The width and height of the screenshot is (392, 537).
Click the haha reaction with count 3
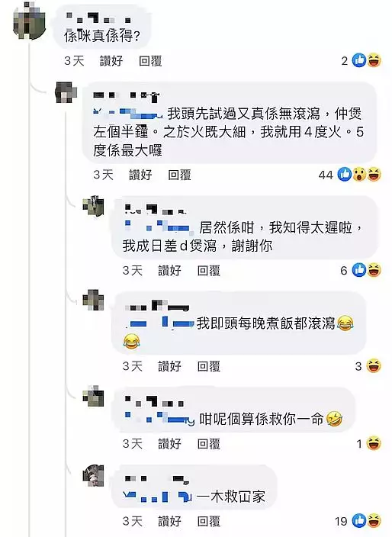374,366
